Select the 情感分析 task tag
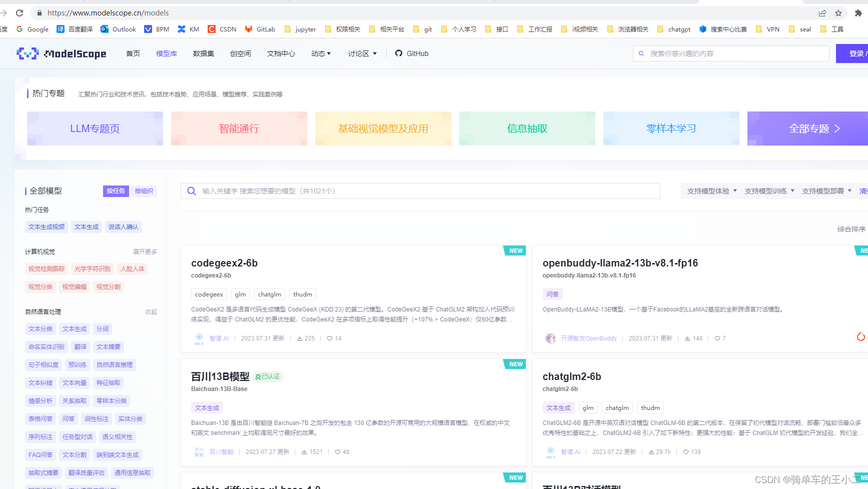 41,401
